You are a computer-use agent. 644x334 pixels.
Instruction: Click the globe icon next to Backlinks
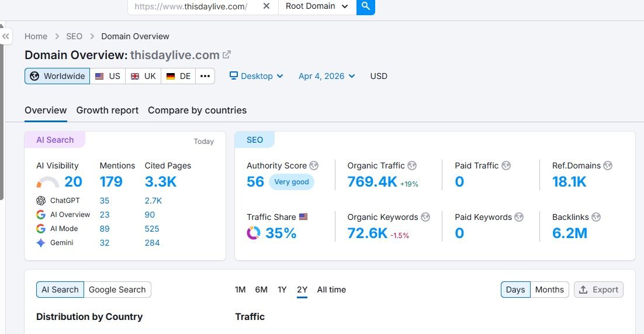tap(596, 217)
